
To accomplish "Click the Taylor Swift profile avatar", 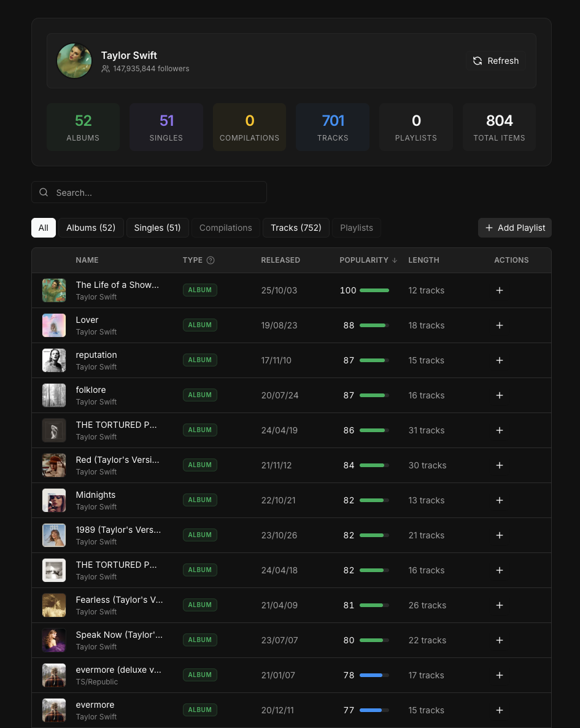I will point(74,61).
